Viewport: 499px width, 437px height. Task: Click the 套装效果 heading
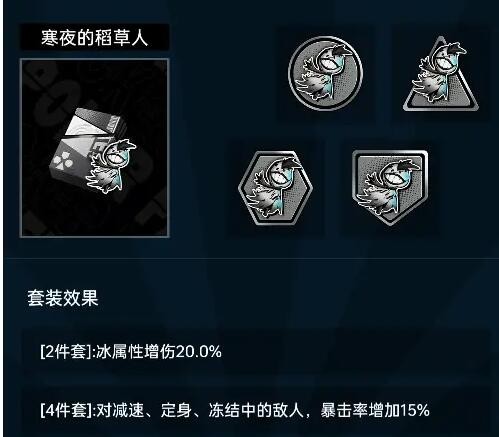(63, 298)
